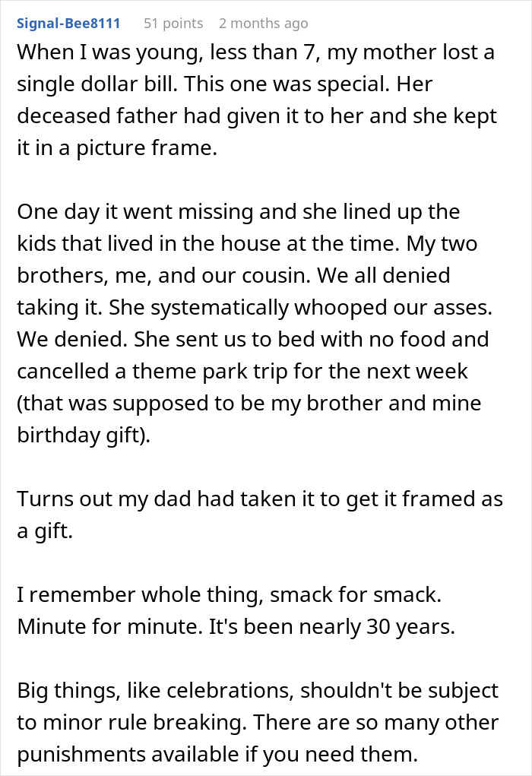Open the Signal-Bee8111 user profile link
Viewport: 532px width, 776px height.
pyautogui.click(x=68, y=24)
